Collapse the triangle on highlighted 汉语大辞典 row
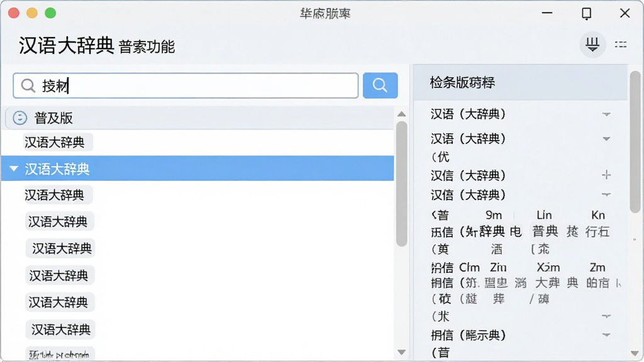 tap(14, 168)
